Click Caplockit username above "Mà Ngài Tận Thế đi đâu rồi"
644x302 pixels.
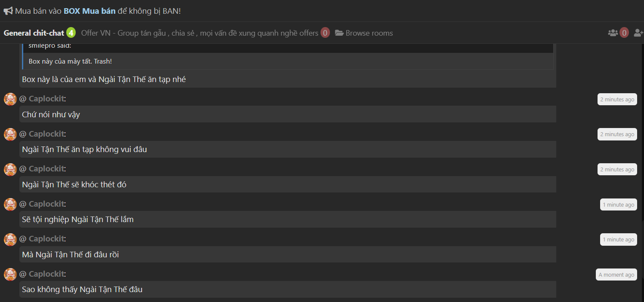tap(46, 239)
